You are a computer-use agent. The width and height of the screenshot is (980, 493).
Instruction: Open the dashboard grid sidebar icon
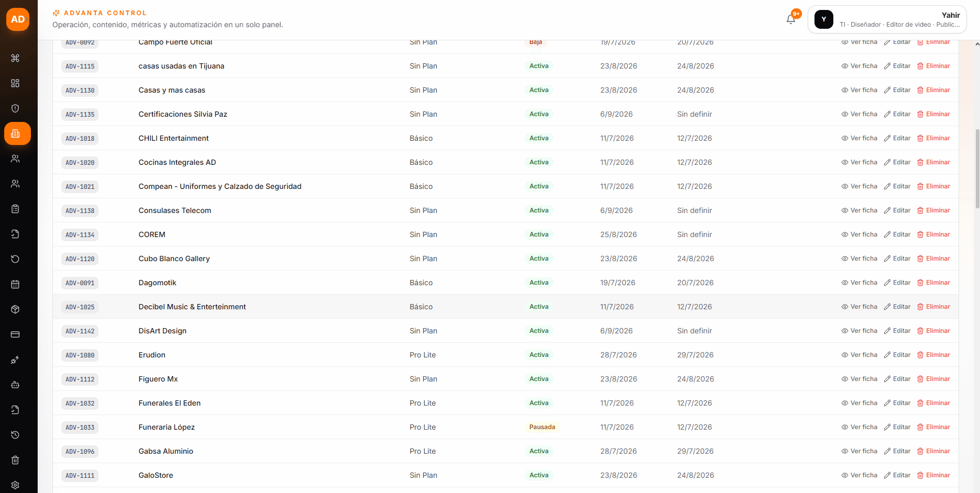click(15, 83)
